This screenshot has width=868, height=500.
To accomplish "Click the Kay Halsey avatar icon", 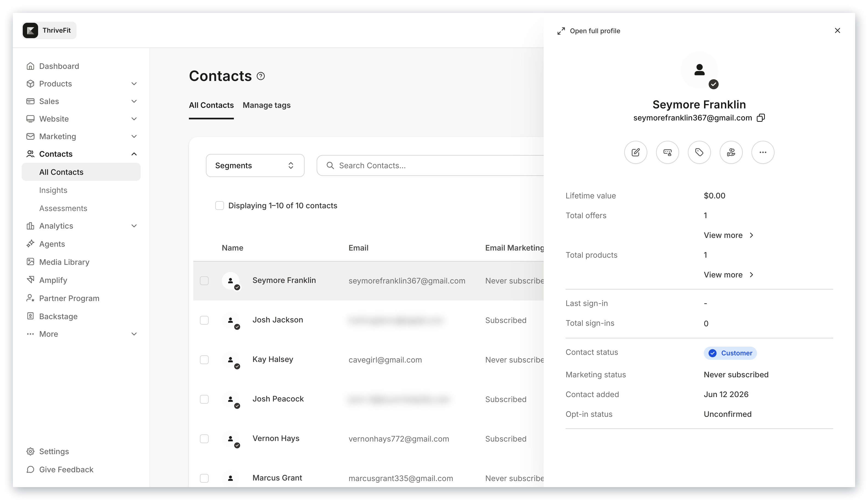I will pyautogui.click(x=231, y=360).
